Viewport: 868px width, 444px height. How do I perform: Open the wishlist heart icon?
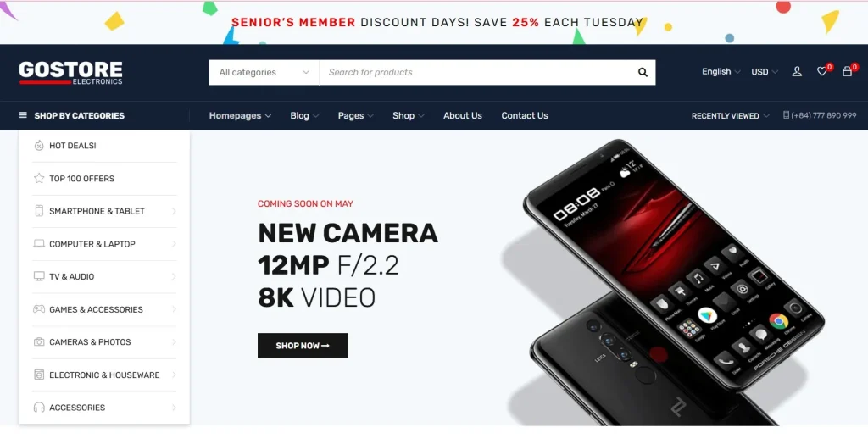click(822, 71)
